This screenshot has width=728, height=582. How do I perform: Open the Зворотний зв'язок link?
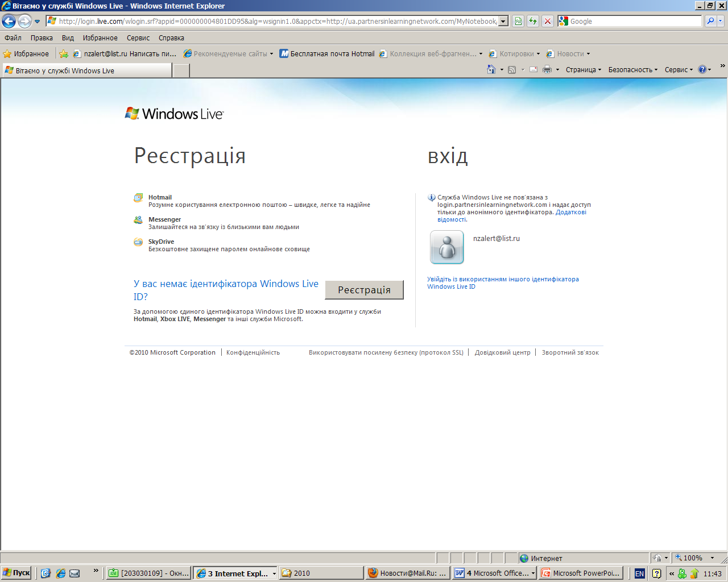pyautogui.click(x=570, y=352)
